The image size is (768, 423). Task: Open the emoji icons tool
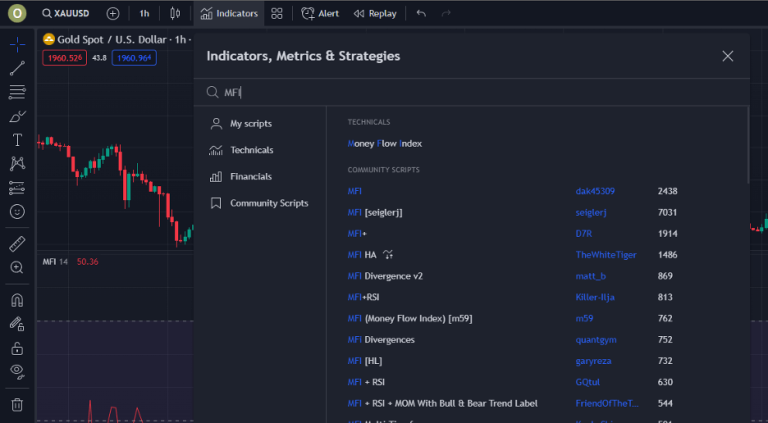(17, 211)
